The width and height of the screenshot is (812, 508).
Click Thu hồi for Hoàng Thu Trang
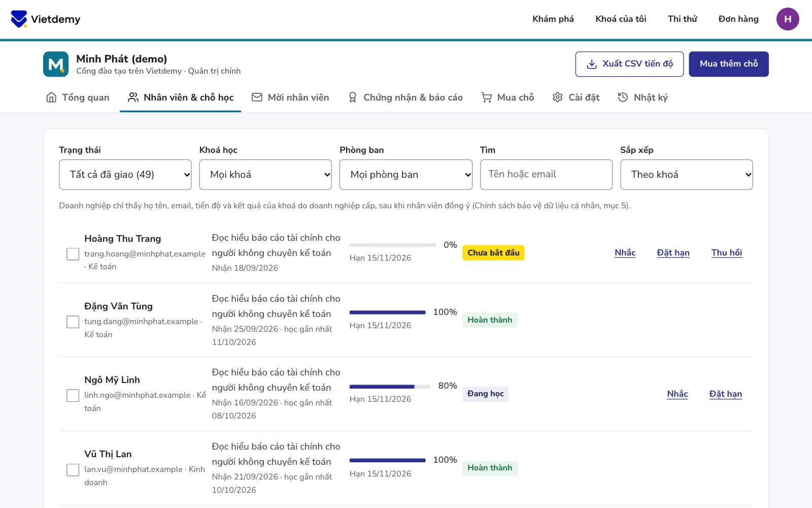[x=727, y=253]
